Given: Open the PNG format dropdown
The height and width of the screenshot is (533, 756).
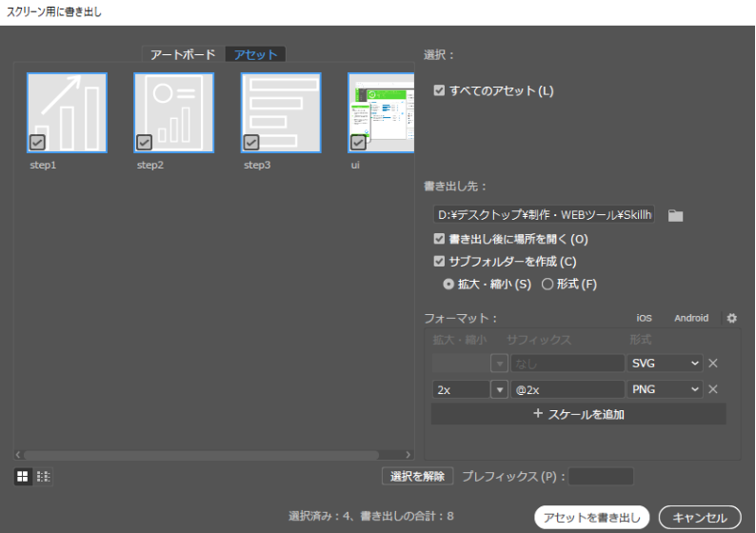Looking at the screenshot, I should [665, 389].
